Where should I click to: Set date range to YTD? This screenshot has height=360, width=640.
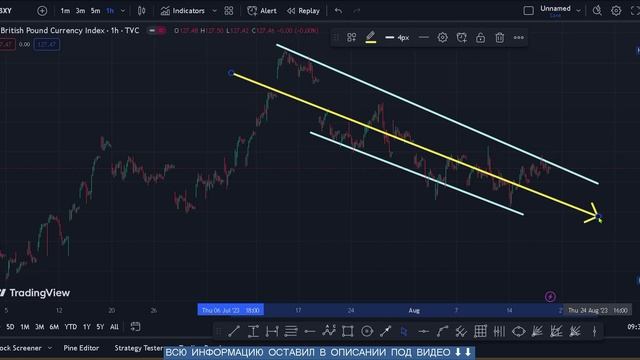pos(71,327)
